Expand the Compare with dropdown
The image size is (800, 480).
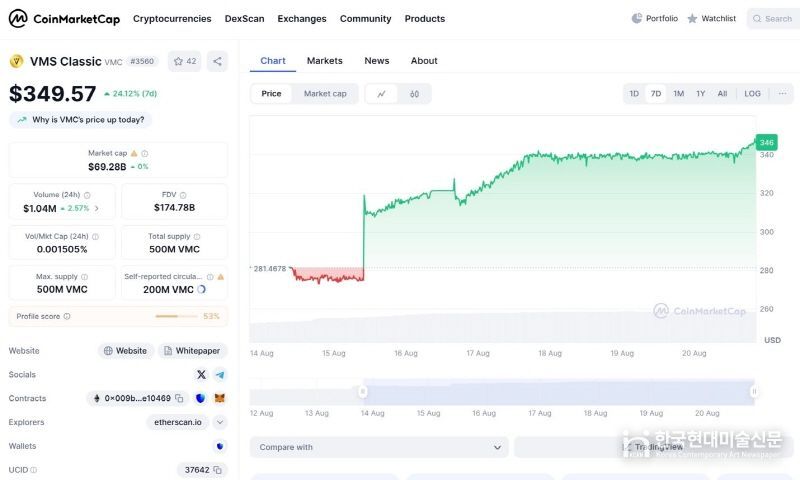coord(379,447)
